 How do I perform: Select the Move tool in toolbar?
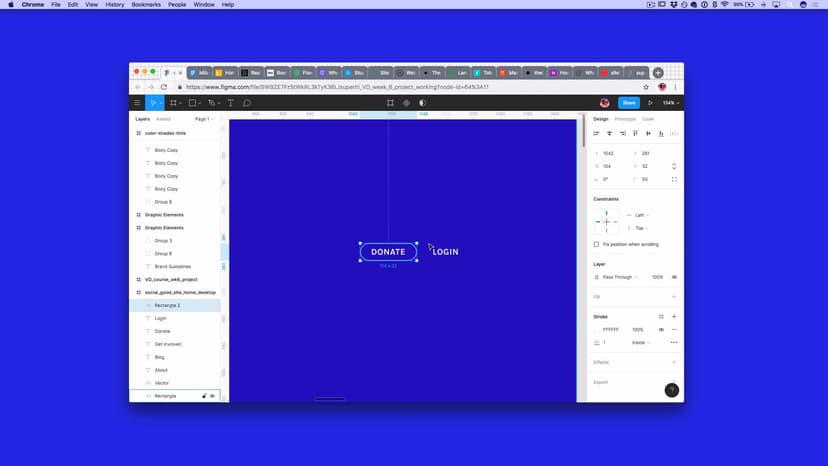point(152,103)
